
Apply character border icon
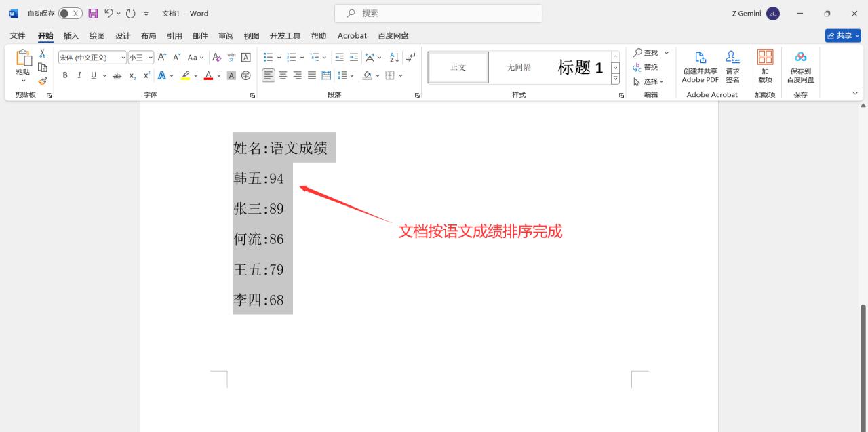(x=246, y=58)
